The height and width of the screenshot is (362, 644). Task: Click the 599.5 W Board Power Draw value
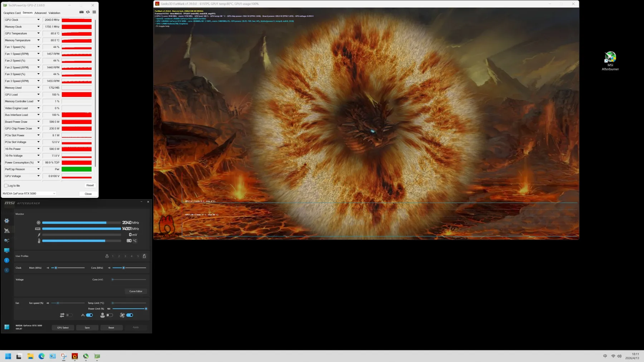52,122
